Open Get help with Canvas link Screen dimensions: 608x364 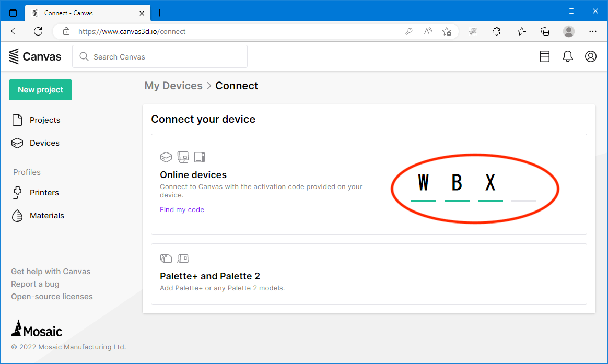tap(51, 272)
